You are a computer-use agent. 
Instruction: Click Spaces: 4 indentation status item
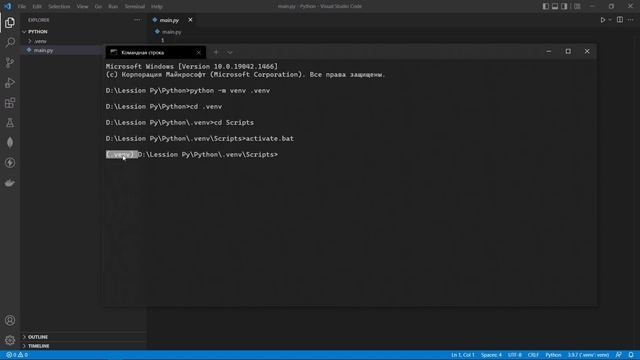pos(491,355)
